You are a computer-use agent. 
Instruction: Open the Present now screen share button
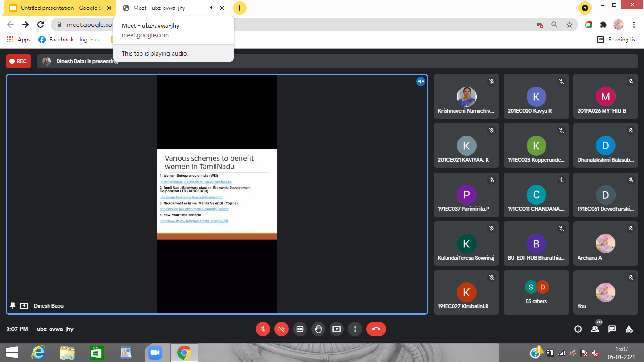pyautogui.click(x=337, y=329)
